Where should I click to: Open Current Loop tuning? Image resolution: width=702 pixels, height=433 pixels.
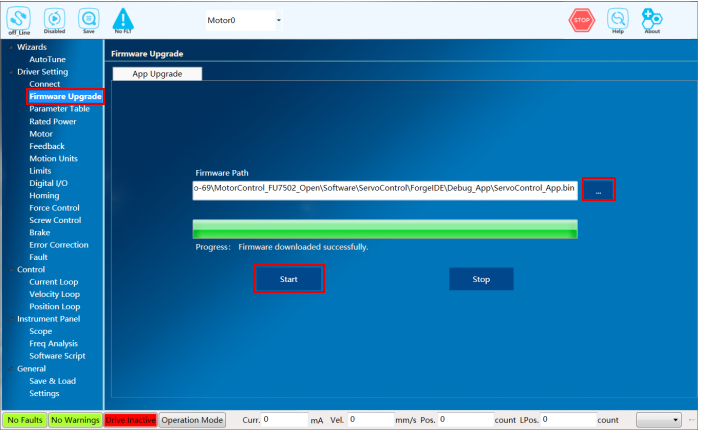[54, 282]
